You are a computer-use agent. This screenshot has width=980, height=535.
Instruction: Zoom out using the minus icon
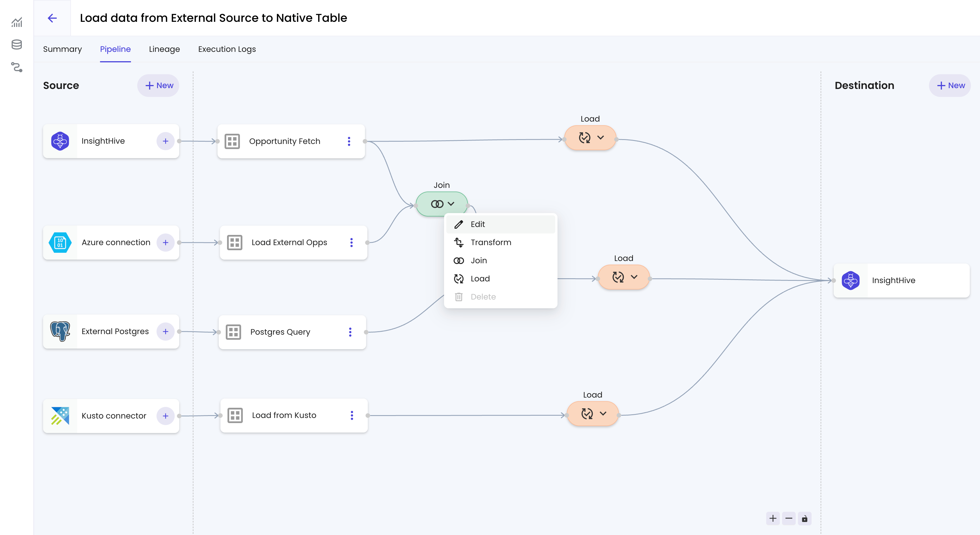(789, 518)
